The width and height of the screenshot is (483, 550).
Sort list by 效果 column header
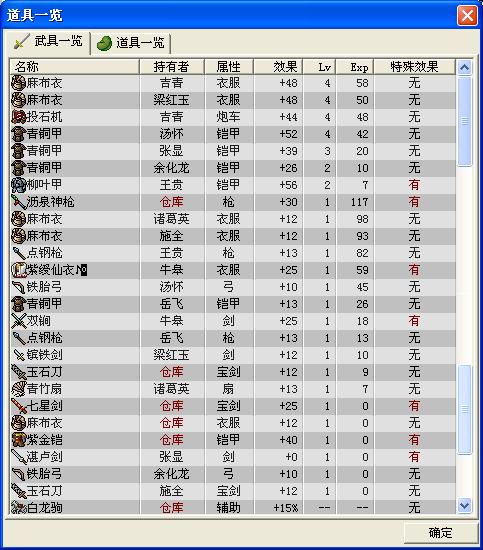click(278, 67)
